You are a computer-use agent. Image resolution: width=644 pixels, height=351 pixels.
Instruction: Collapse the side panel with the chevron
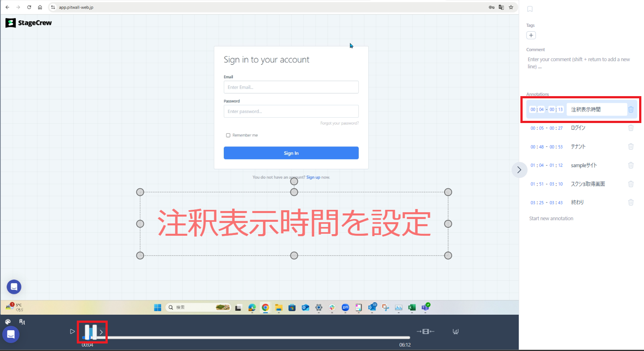click(519, 170)
